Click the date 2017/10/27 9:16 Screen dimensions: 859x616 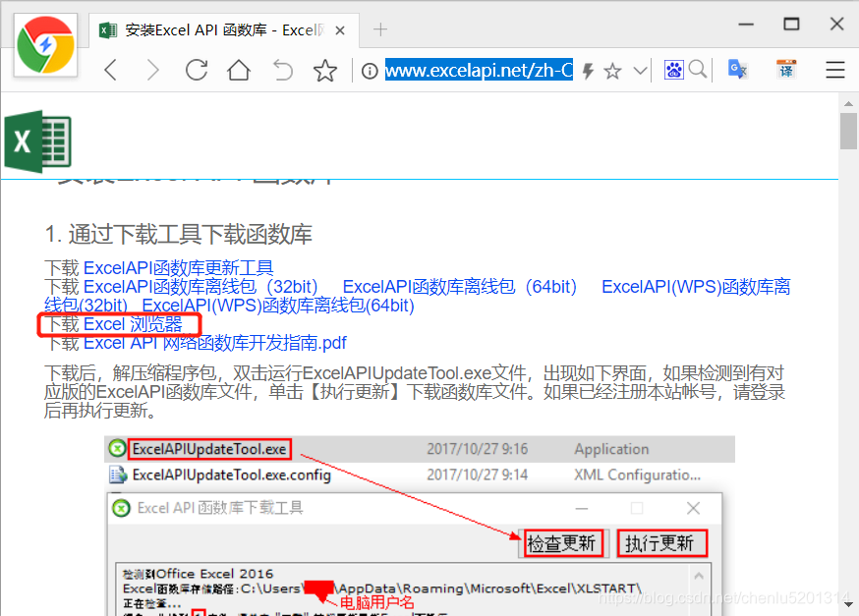pyautogui.click(x=477, y=449)
